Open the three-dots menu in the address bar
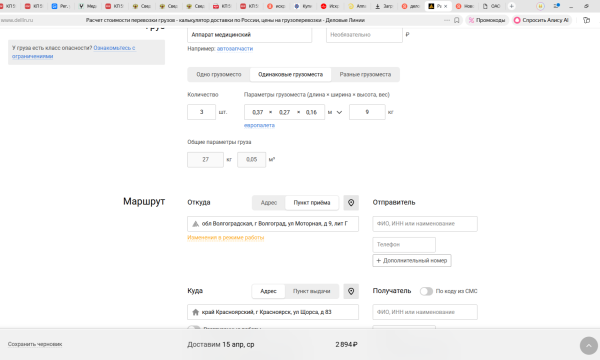The width and height of the screenshot is (600, 360). pyautogui.click(x=447, y=20)
